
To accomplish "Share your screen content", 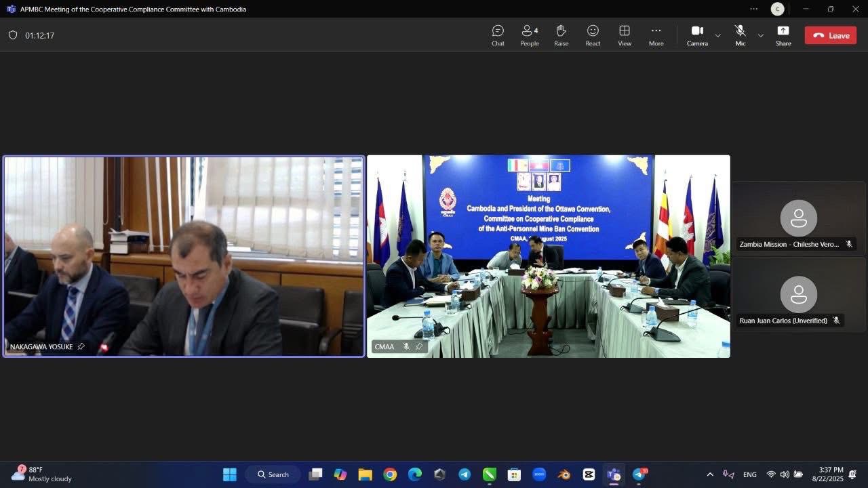I will [x=783, y=35].
